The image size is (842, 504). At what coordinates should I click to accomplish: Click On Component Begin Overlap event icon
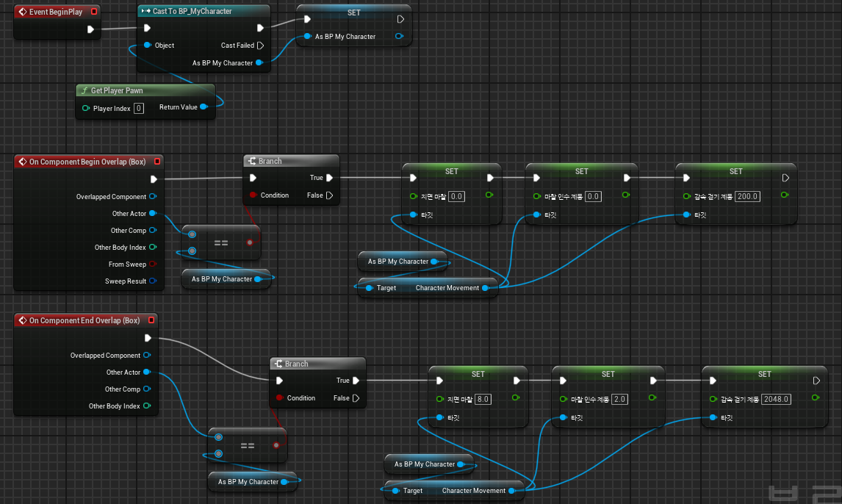[23, 162]
